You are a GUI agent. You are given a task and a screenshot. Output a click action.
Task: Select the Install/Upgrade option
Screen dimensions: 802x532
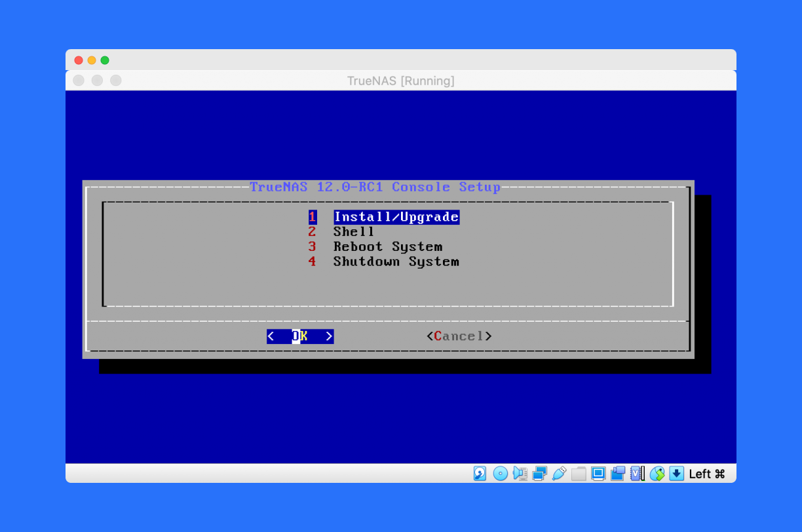click(x=396, y=217)
